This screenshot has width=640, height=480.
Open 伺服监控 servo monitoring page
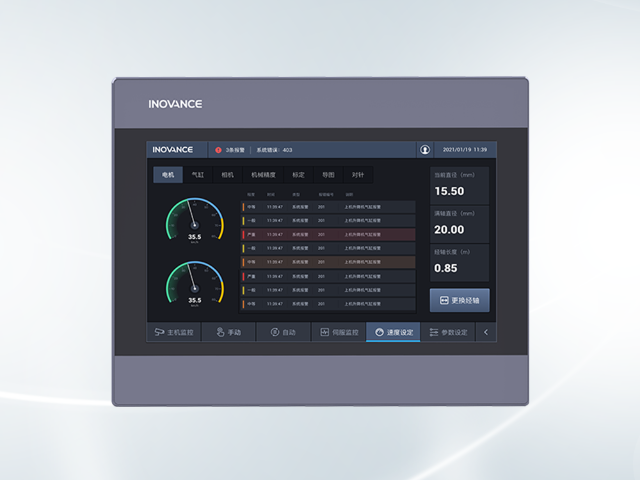338,332
